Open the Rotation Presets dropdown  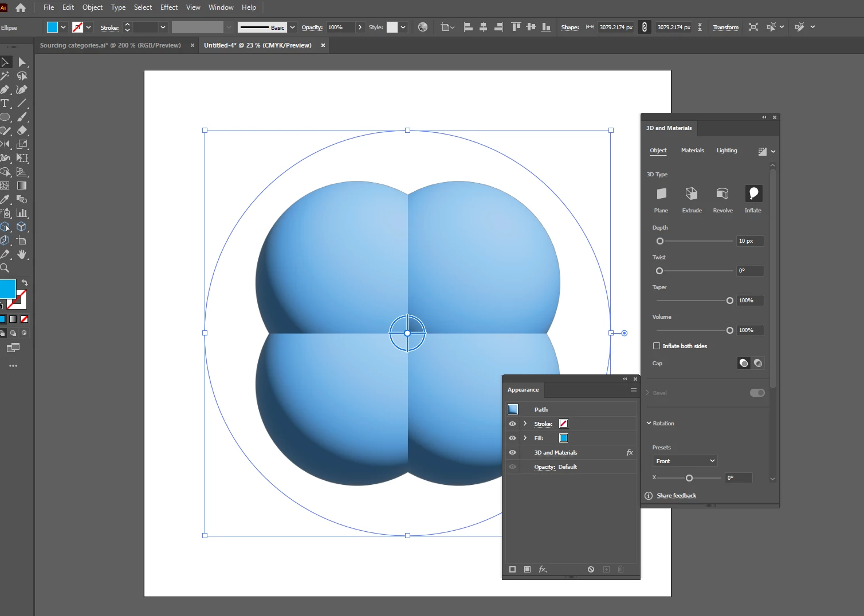pos(685,461)
